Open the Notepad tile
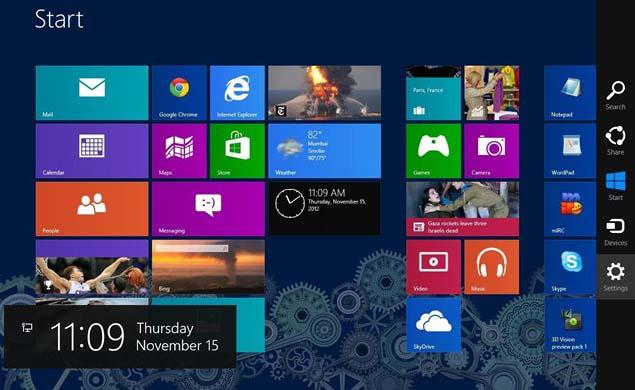The height and width of the screenshot is (390, 635). pyautogui.click(x=570, y=93)
